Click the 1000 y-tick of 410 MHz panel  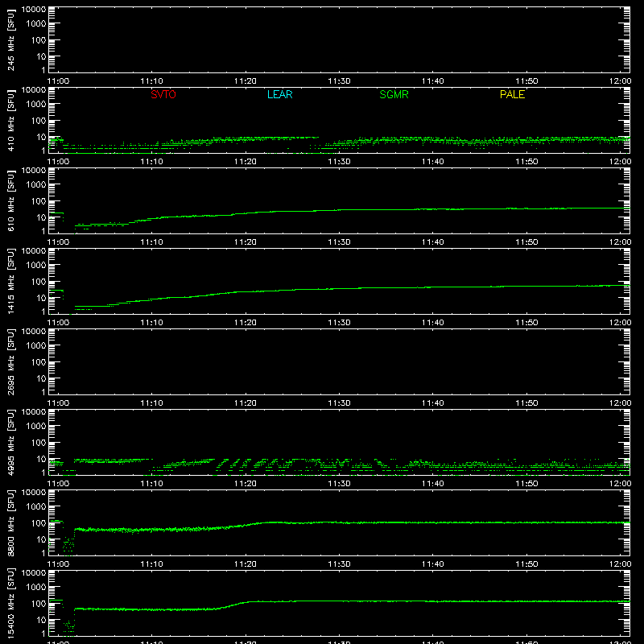click(35, 105)
